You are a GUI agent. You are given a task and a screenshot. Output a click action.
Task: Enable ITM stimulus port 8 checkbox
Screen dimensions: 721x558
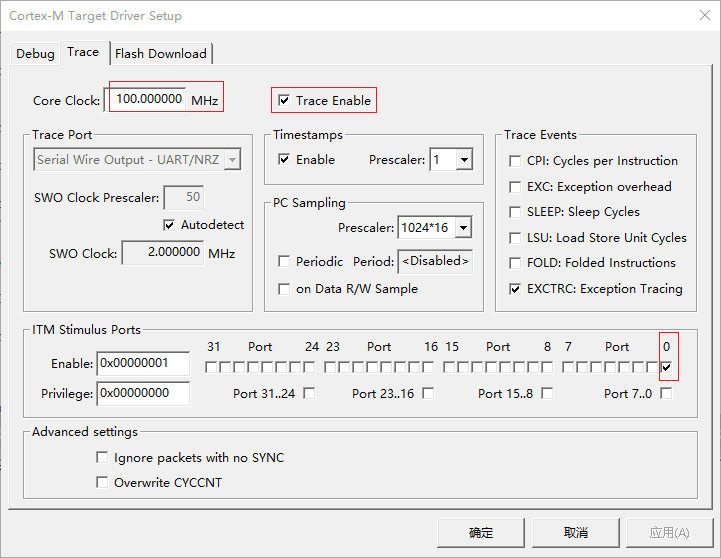(x=547, y=367)
